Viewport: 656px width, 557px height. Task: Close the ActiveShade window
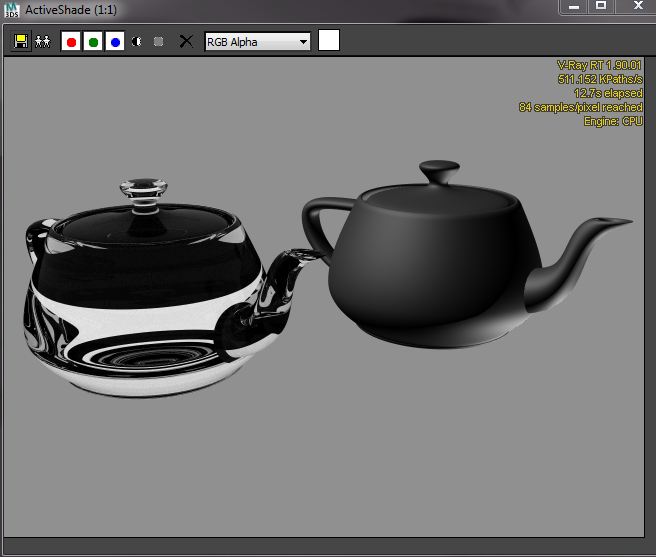click(638, 6)
